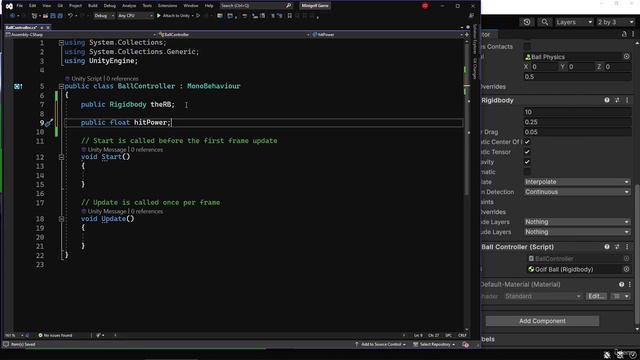Open the BallController class navigation dropdown
Image resolution: width=640 pixels, height=360 pixels.
233,35
